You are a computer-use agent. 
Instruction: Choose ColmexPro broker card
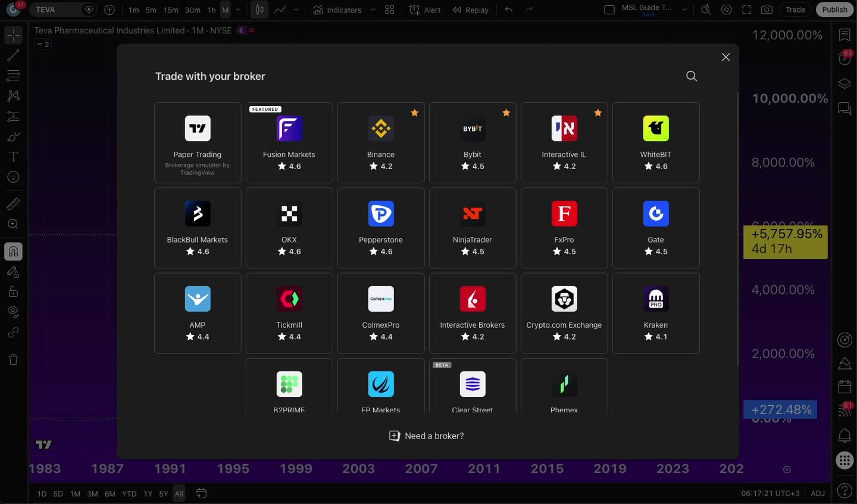click(x=381, y=313)
